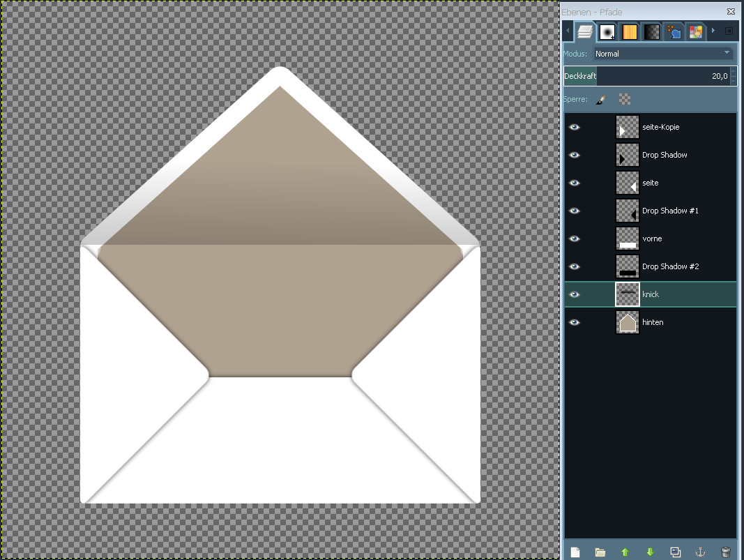Delete the layer using the trash icon
The height and width of the screenshot is (560, 744).
coord(725,552)
